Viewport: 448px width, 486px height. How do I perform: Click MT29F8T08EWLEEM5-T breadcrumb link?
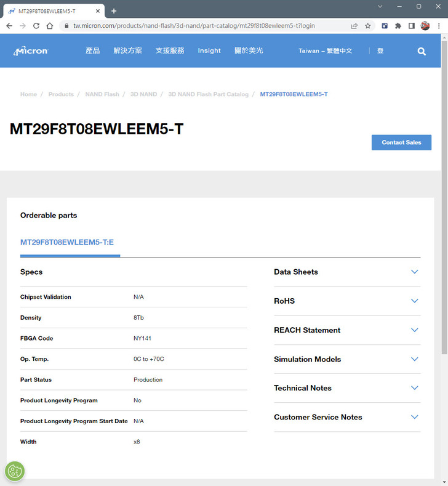pos(294,94)
